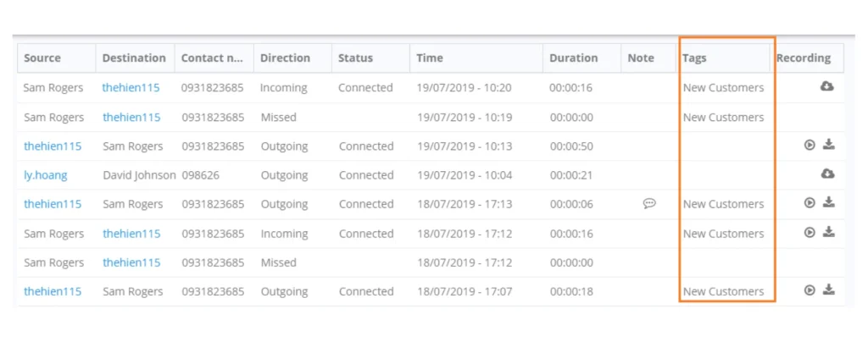Select New Customers tag on the 10:19 missed call
The height and width of the screenshot is (342, 868).
click(723, 117)
